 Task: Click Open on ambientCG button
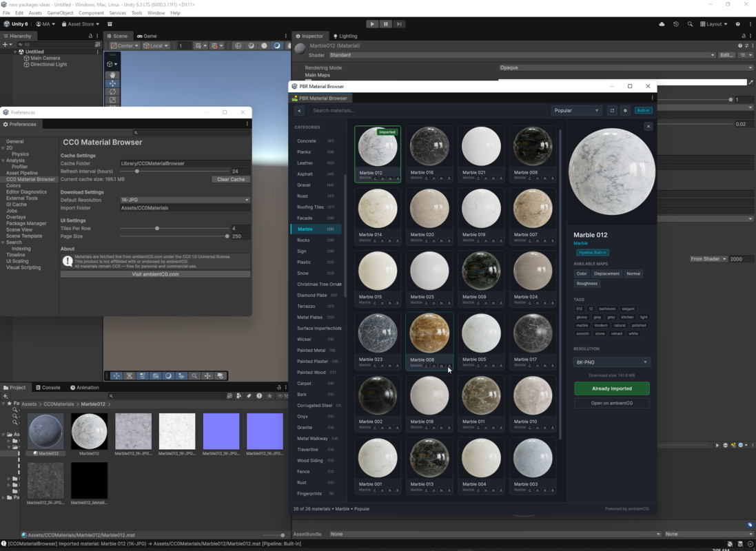[x=612, y=403]
